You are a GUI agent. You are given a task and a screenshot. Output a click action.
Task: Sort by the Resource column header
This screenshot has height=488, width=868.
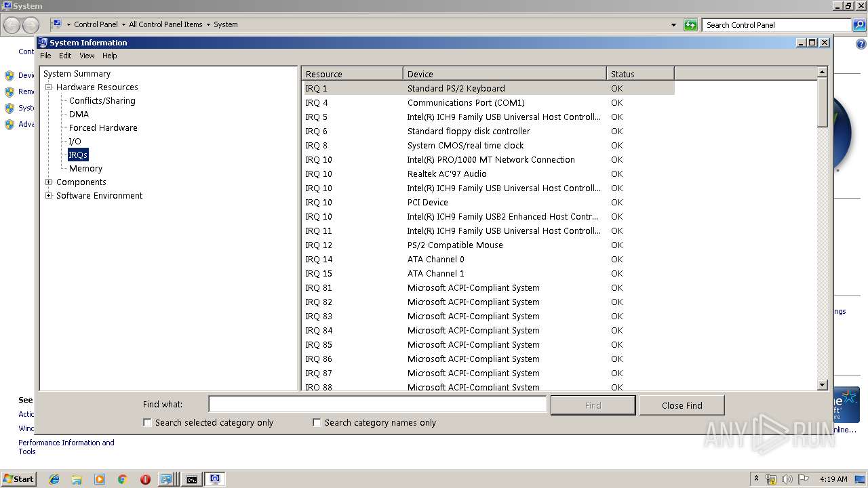click(352, 74)
